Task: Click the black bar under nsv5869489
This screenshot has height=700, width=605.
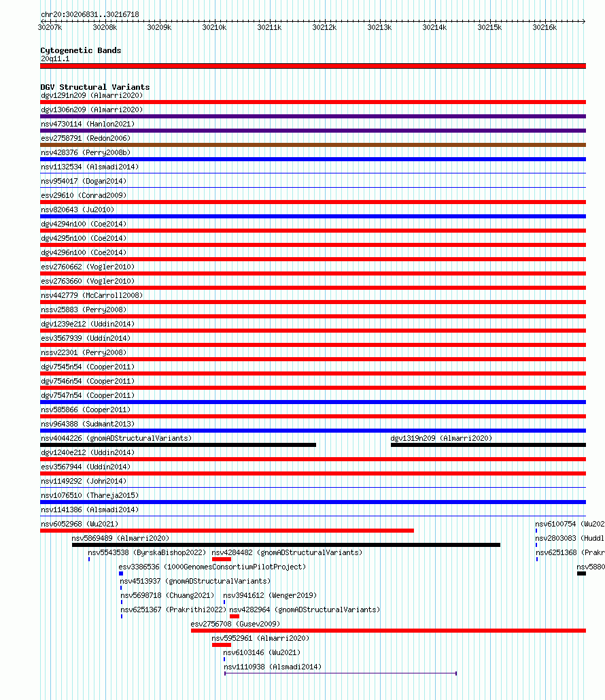Action: [286, 545]
